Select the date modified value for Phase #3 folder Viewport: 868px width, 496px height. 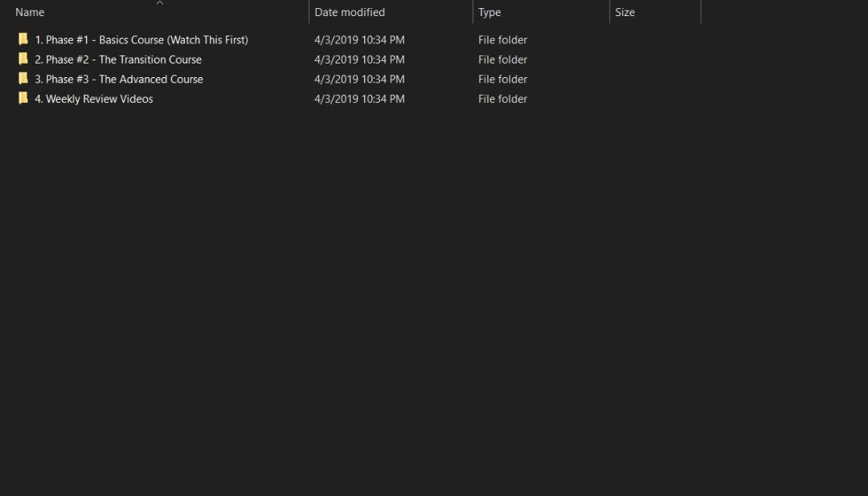click(359, 79)
